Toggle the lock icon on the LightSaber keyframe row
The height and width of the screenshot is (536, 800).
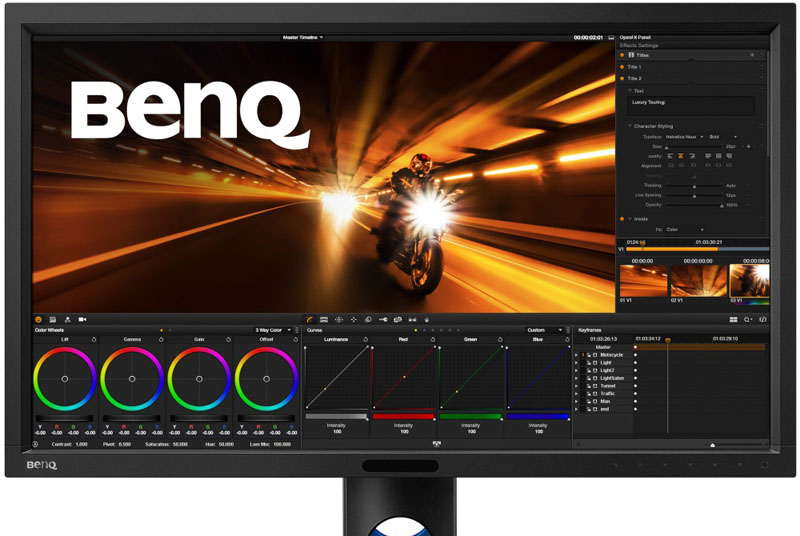pos(588,378)
